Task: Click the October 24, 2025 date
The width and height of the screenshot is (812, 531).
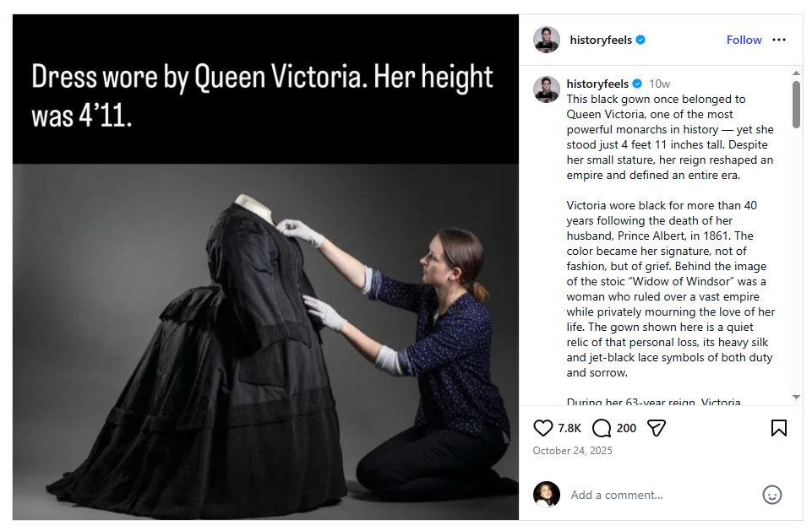Action: click(x=572, y=450)
